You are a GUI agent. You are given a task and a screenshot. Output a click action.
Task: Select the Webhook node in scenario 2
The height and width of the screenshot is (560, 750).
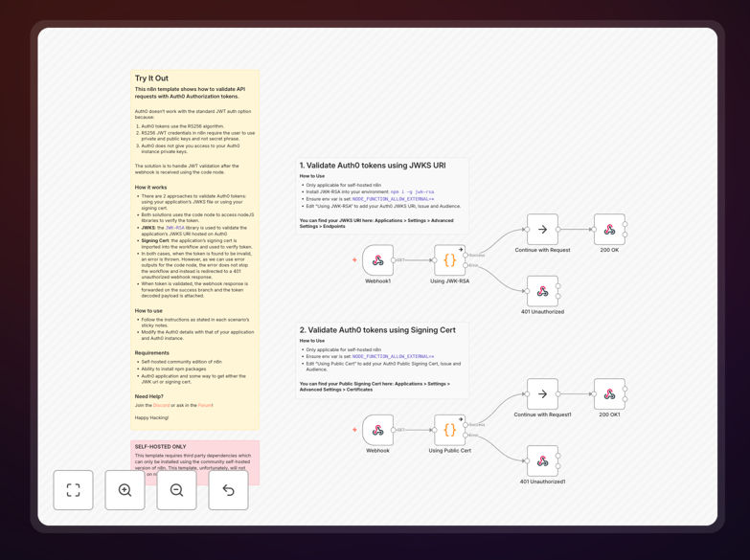(377, 430)
